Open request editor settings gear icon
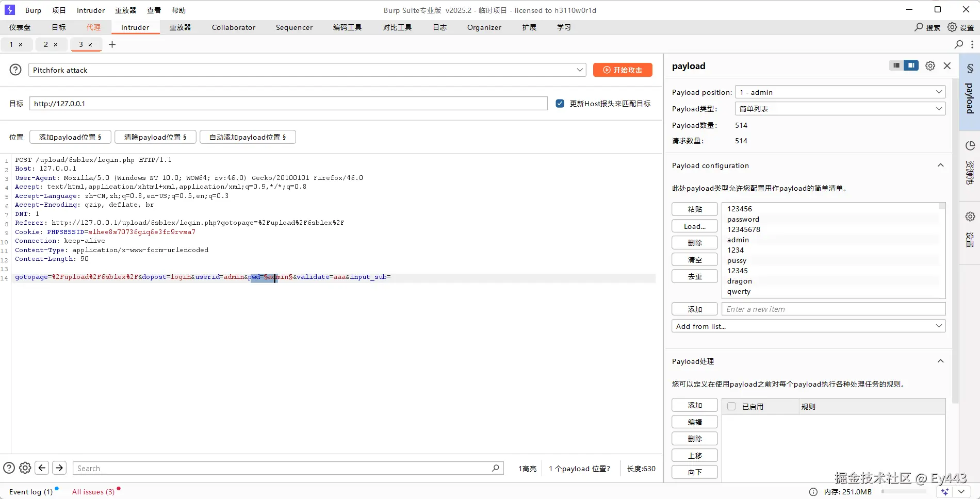Image resolution: width=980 pixels, height=499 pixels. [x=25, y=468]
